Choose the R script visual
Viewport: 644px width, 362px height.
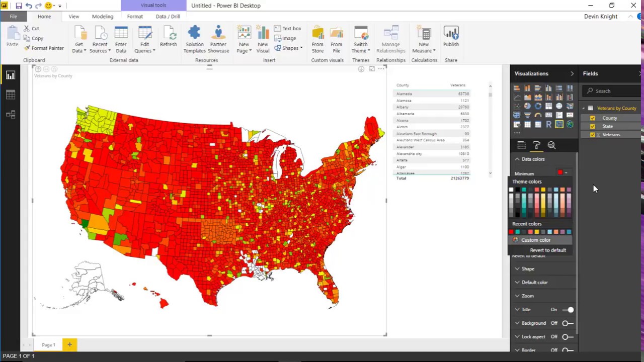[x=548, y=124]
